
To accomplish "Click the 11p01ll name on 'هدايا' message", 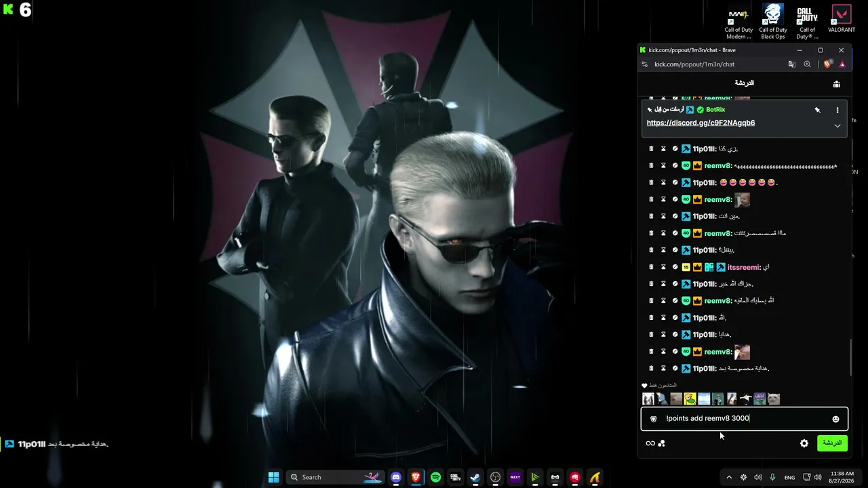I will [704, 335].
